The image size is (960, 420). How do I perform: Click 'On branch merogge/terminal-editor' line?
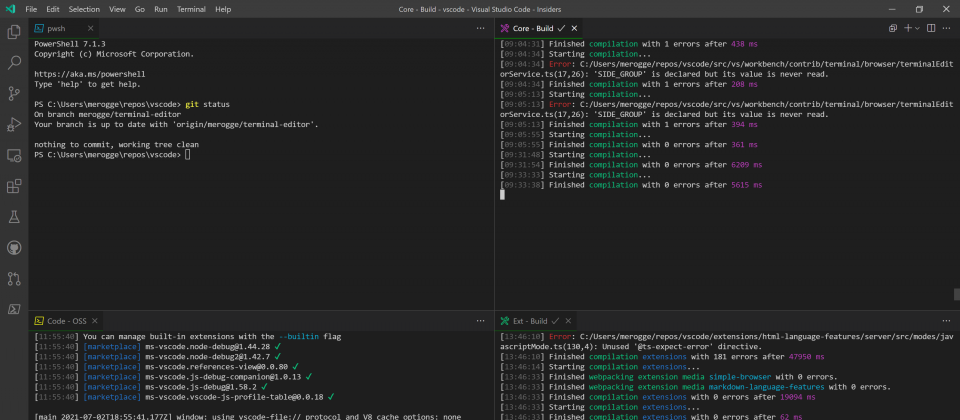[x=108, y=114]
